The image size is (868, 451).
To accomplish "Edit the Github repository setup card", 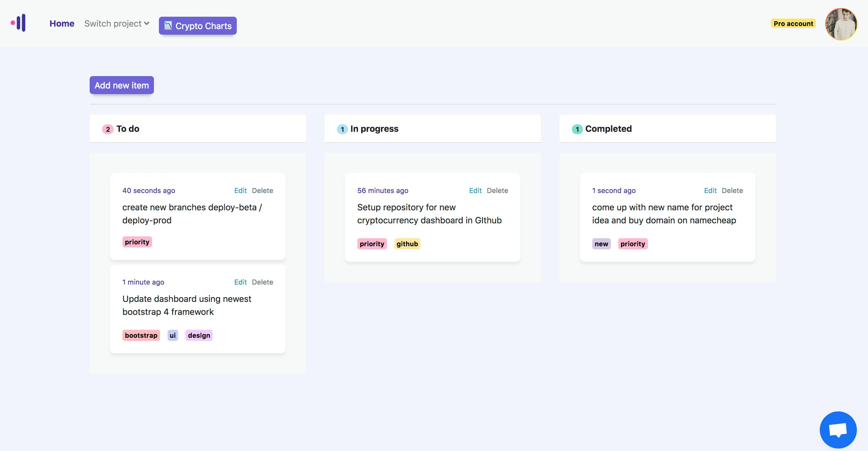I will (475, 191).
